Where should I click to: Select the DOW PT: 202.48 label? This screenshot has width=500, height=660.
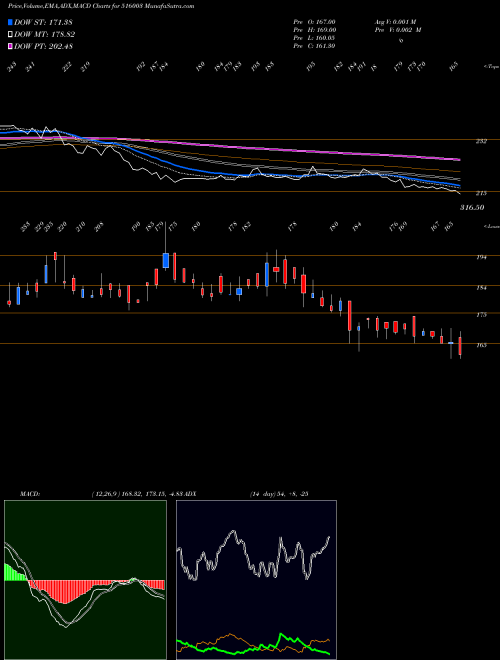tap(43, 46)
